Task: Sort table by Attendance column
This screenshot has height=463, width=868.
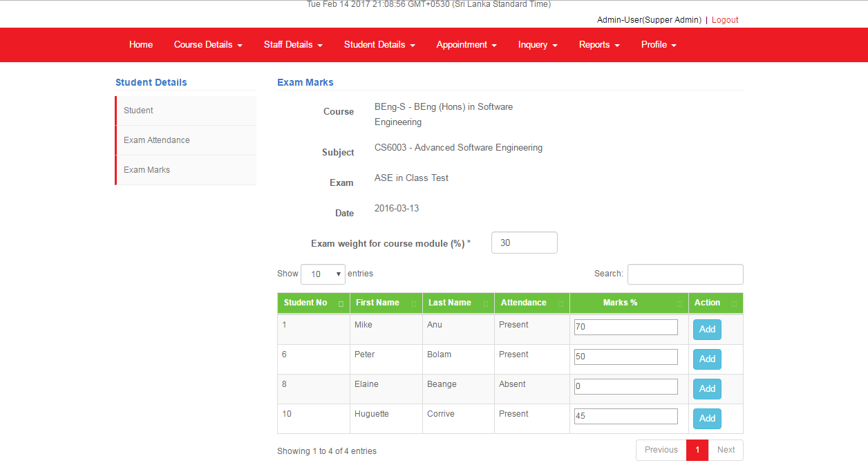Action: point(531,303)
